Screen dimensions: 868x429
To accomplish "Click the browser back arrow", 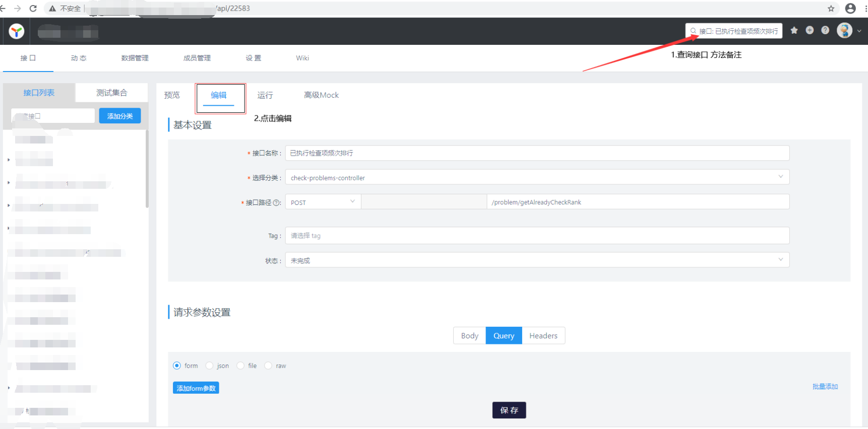I will [x=3, y=9].
